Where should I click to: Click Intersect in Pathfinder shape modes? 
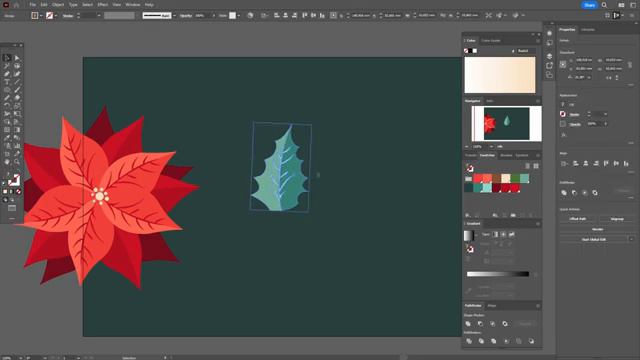pos(493,324)
